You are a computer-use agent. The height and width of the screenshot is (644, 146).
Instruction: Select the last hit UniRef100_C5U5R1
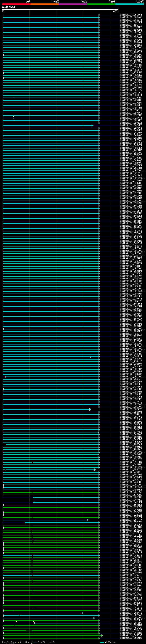click(131, 638)
